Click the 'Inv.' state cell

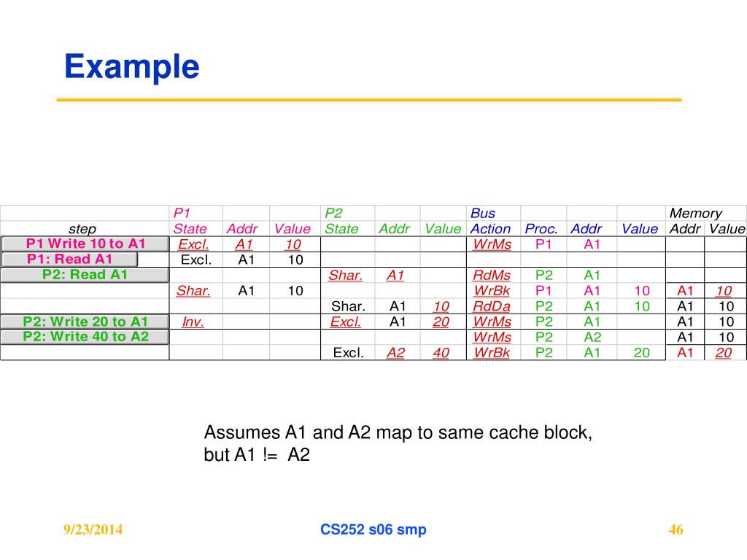click(x=193, y=322)
